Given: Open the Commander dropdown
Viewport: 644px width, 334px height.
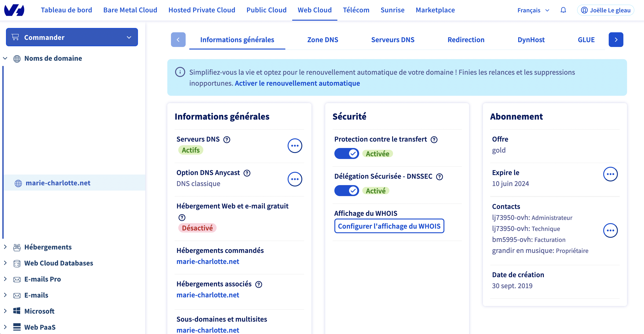Looking at the screenshot, I should (72, 37).
